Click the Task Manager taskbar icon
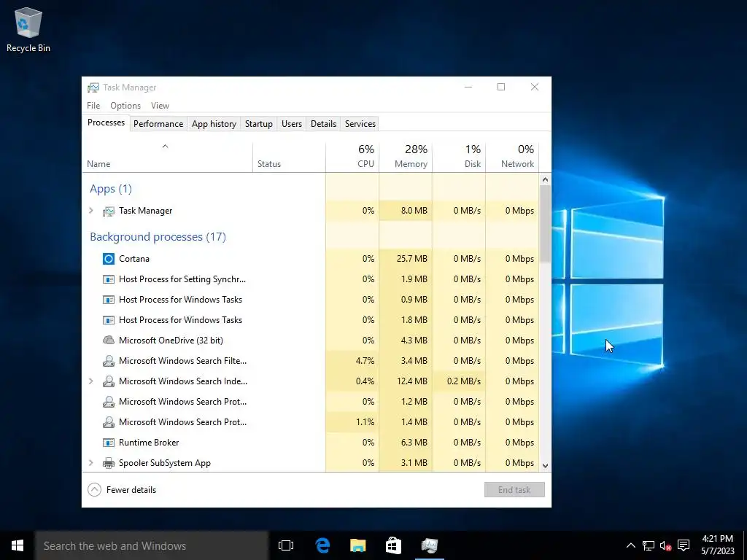The height and width of the screenshot is (560, 747). pyautogui.click(x=429, y=545)
